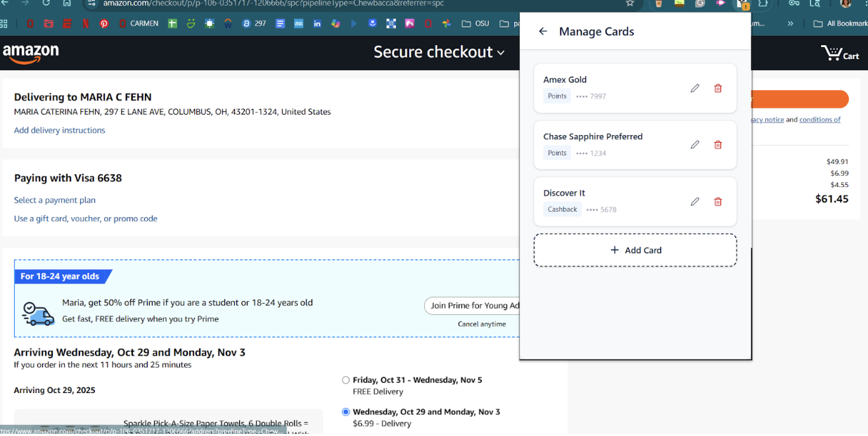868x436 pixels.
Task: Open the Pinterest bookmark
Action: click(x=103, y=24)
